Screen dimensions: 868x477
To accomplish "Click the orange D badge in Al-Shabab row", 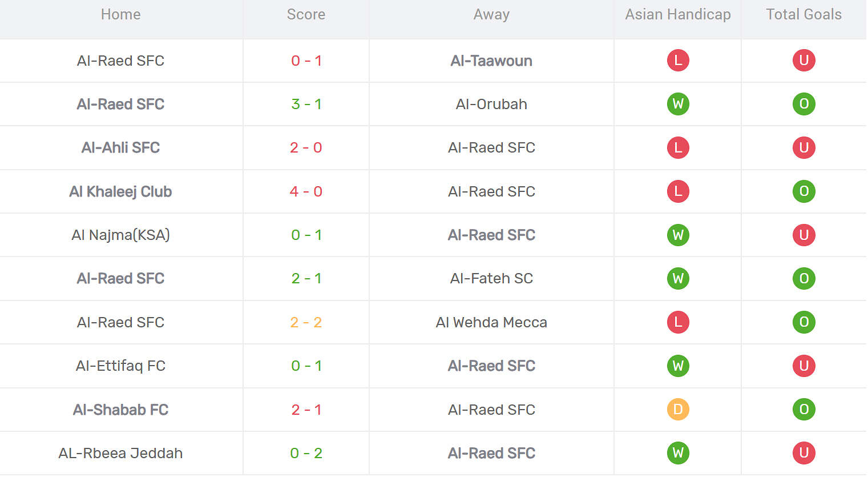I will (x=678, y=410).
